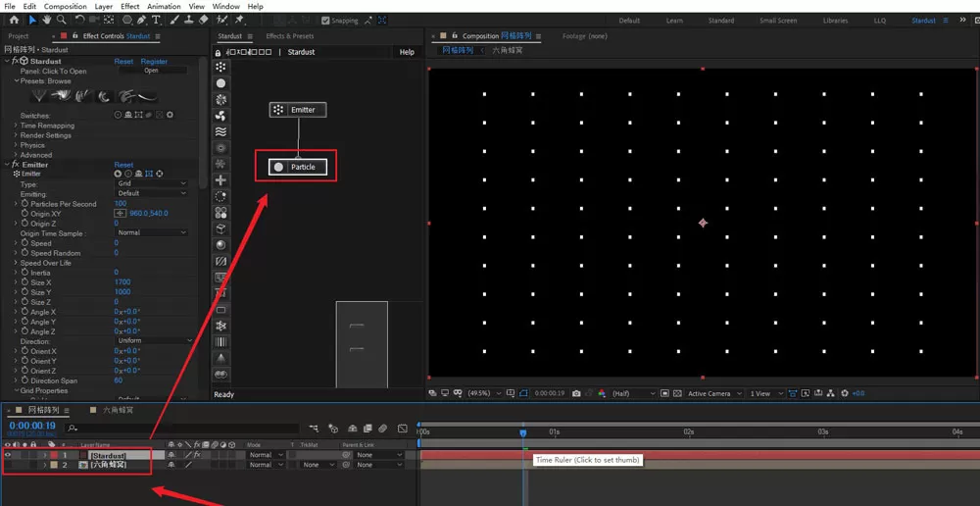Toggle lock on the Stardust panel

(218, 53)
